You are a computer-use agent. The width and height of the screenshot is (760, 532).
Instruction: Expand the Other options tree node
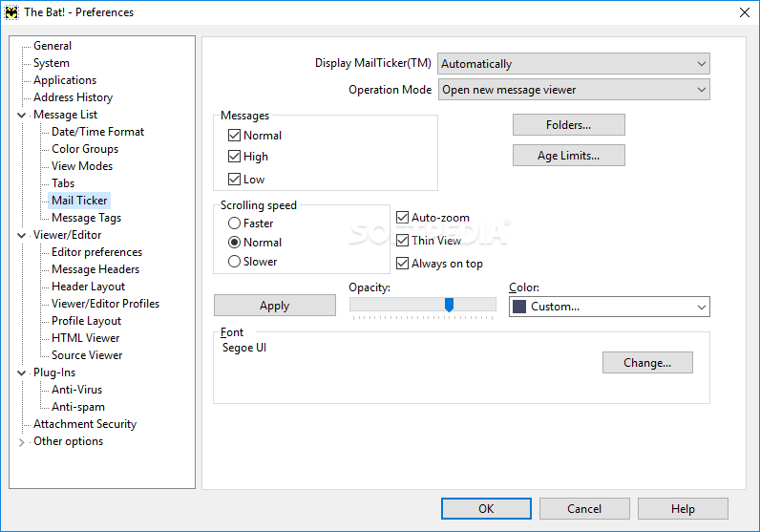click(x=22, y=442)
